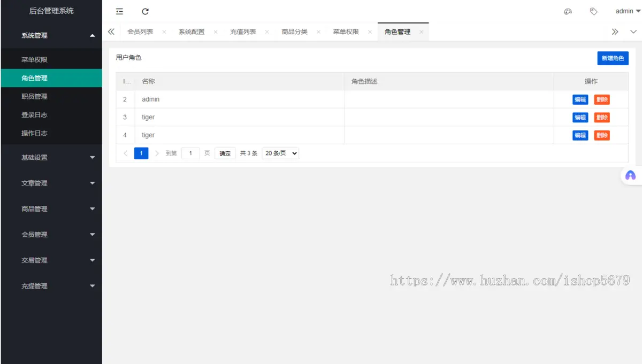Expand the 充提管理 sidebar group
The image size is (642, 364).
coord(51,286)
